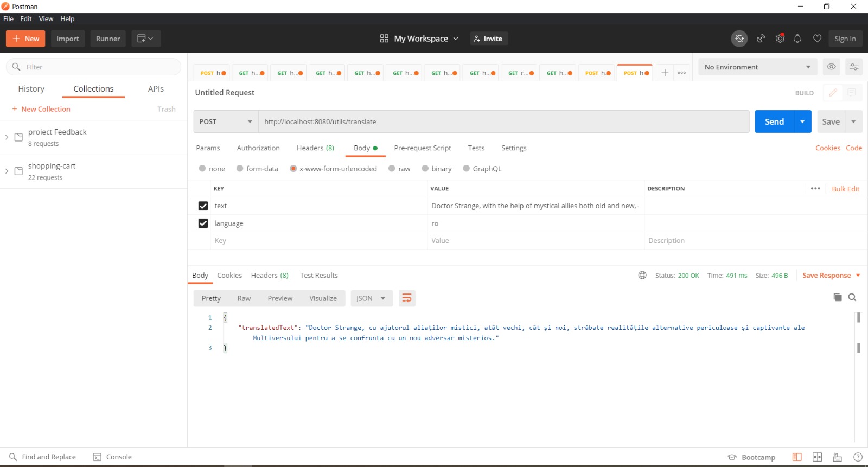
Task: Open a new request tab with the plus icon
Action: coord(665,73)
